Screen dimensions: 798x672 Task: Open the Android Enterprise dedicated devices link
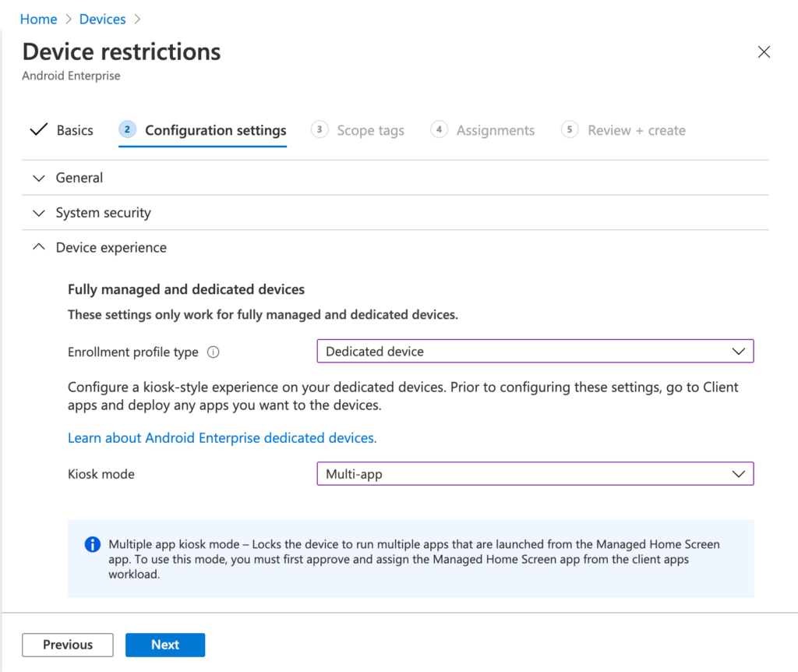tap(222, 437)
